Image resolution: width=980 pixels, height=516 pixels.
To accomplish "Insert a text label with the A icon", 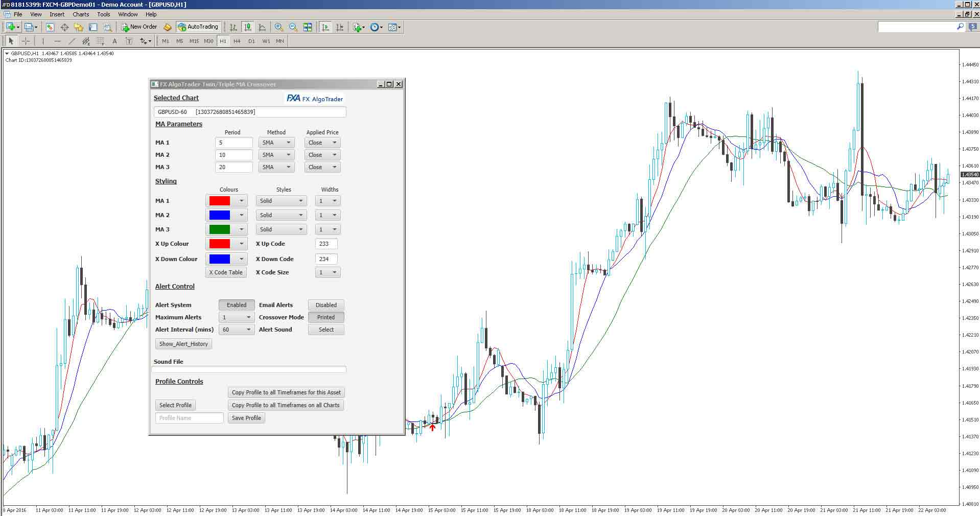I will point(114,41).
